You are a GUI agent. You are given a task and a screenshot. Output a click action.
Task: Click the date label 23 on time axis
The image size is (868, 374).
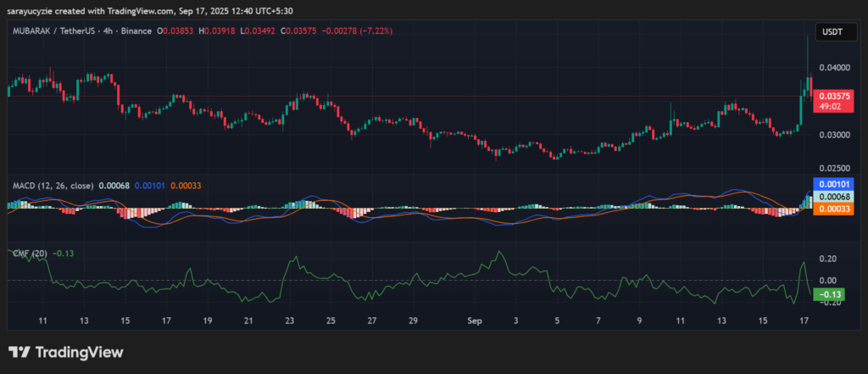coord(290,321)
